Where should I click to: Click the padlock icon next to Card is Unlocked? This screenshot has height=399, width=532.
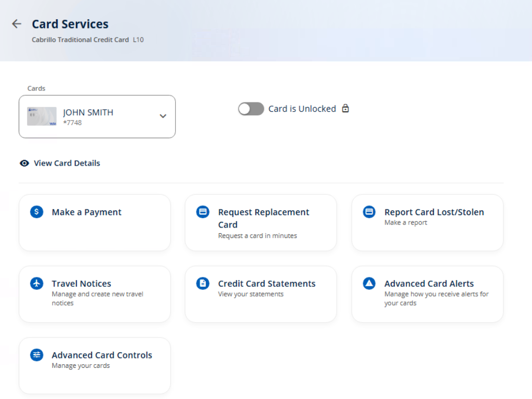pyautogui.click(x=345, y=109)
